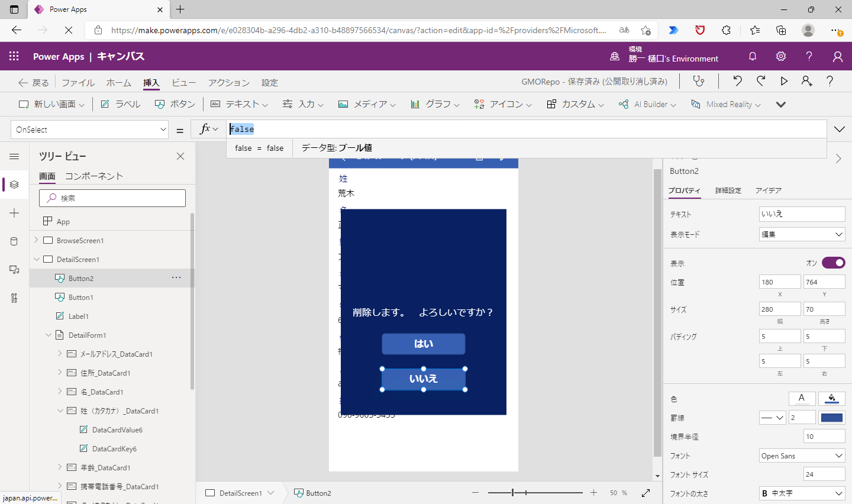The width and height of the screenshot is (852, 504).
Task: Switch to the コンポーネント tab
Action: click(94, 176)
